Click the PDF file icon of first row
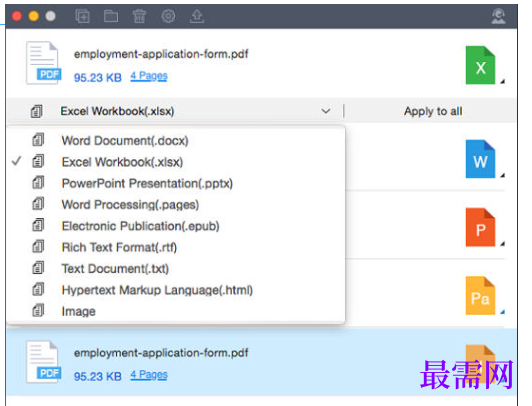The width and height of the screenshot is (532, 406). pyautogui.click(x=43, y=63)
